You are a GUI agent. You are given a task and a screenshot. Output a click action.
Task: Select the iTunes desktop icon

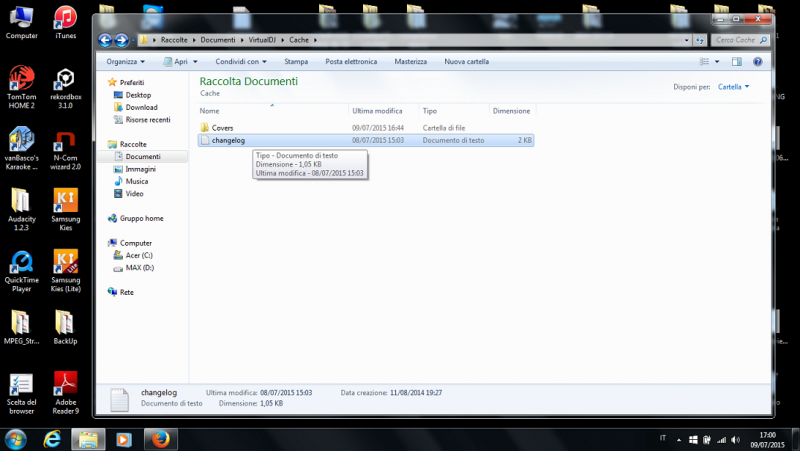pos(65,23)
